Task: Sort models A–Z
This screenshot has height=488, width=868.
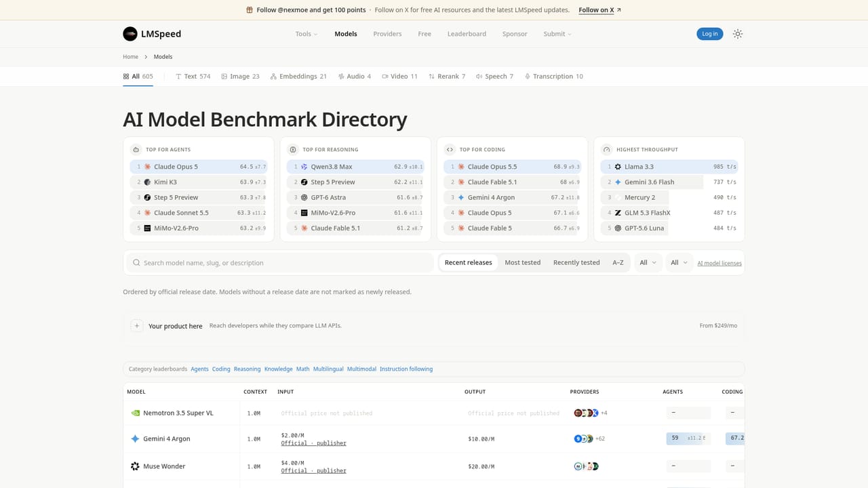Action: (618, 262)
